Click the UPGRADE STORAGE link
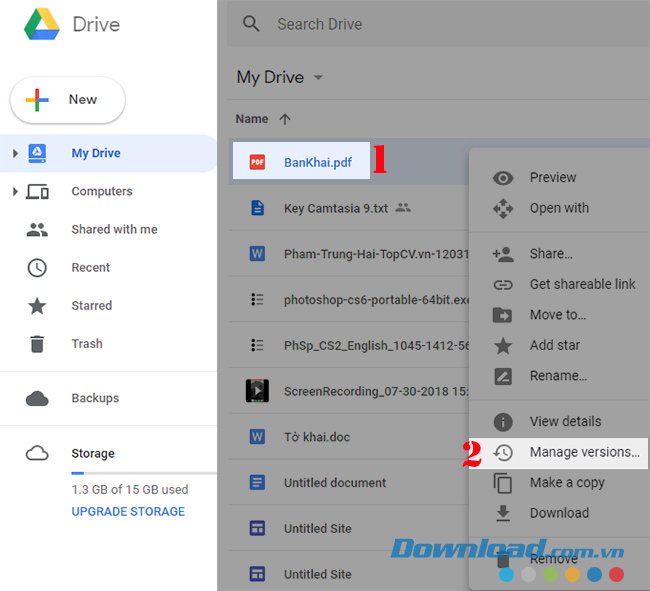This screenshot has width=650, height=591. (128, 511)
